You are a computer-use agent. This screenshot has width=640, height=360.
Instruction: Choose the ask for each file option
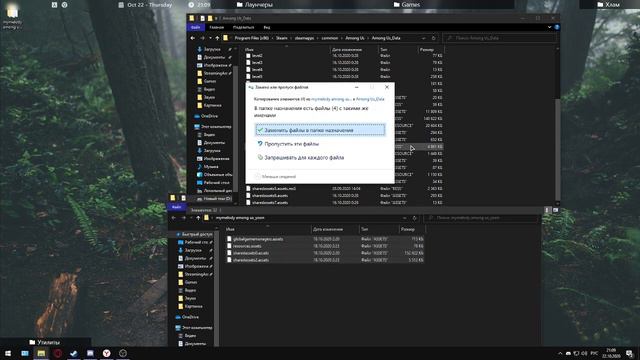[x=301, y=158]
